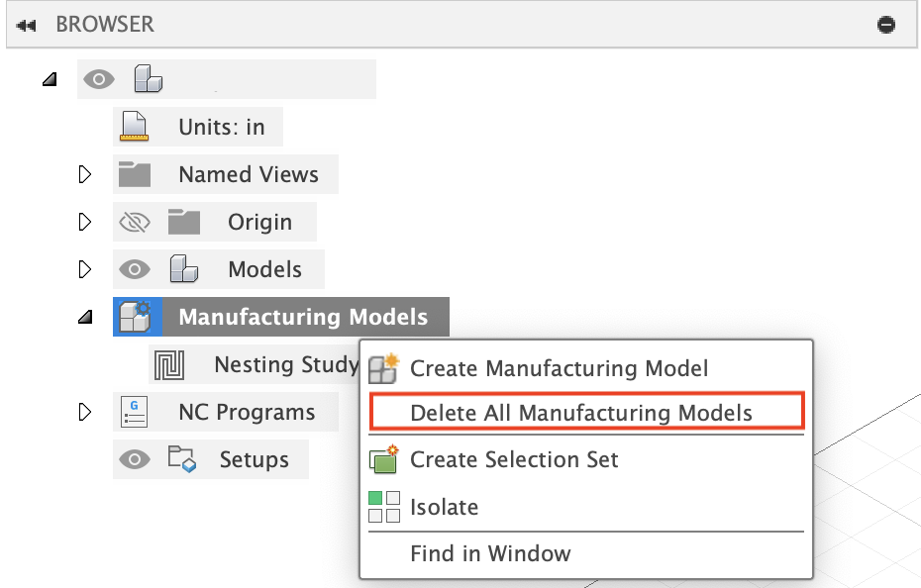
Task: Click the Nesting Study icon
Action: click(x=171, y=364)
